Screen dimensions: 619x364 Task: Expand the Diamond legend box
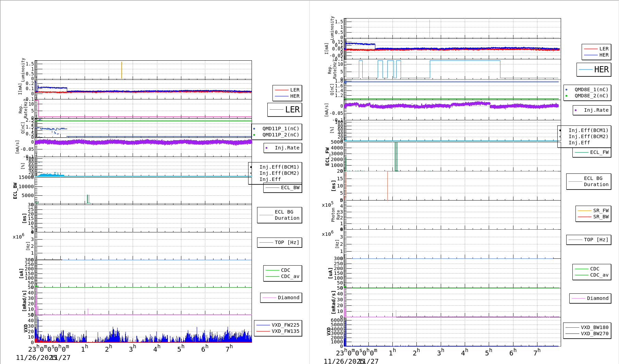(281, 298)
